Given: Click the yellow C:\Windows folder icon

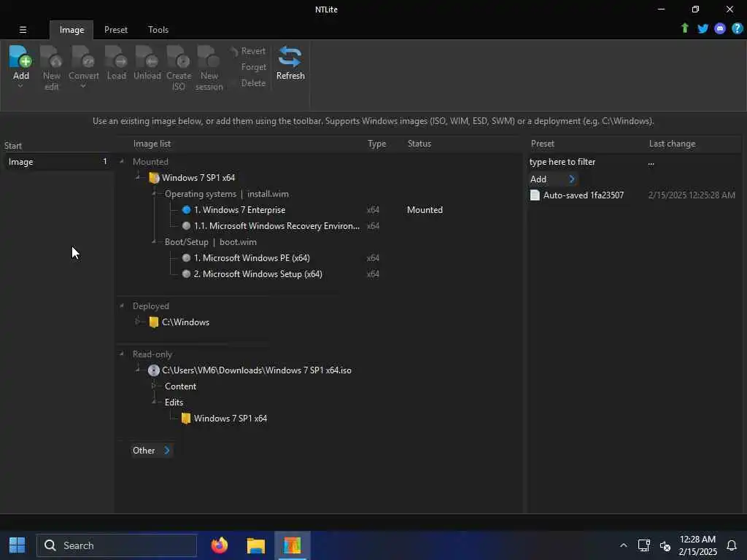Looking at the screenshot, I should 153,322.
